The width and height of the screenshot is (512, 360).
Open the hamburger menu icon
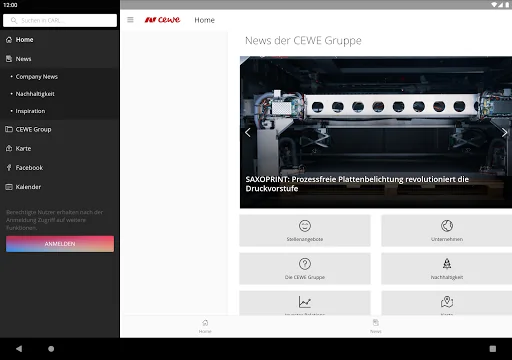coord(130,20)
